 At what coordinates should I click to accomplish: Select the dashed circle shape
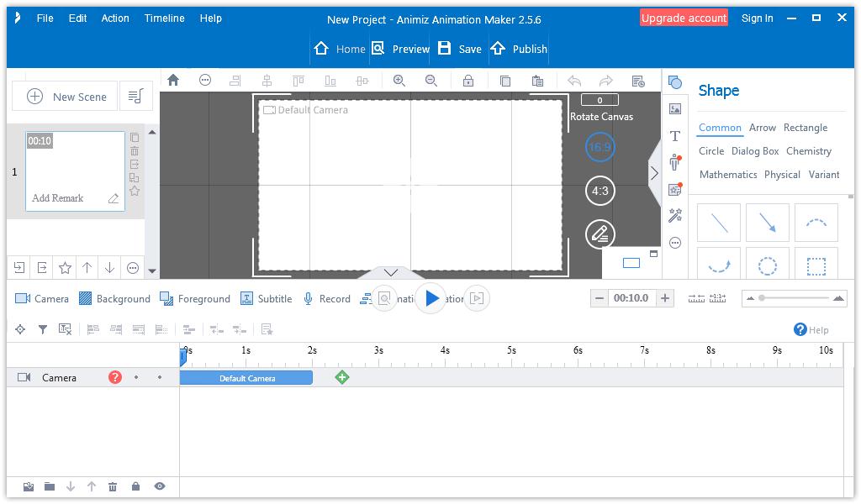pyautogui.click(x=767, y=265)
